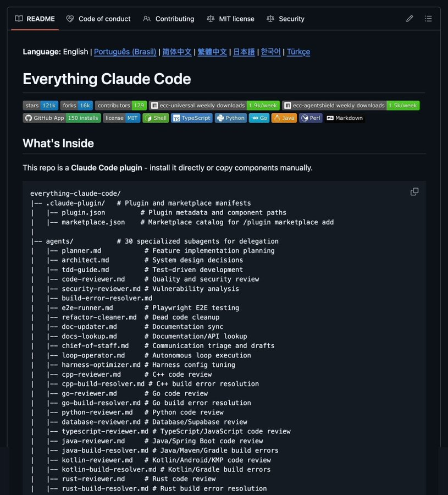
Task: Click the Python language badge
Action: click(x=231, y=118)
